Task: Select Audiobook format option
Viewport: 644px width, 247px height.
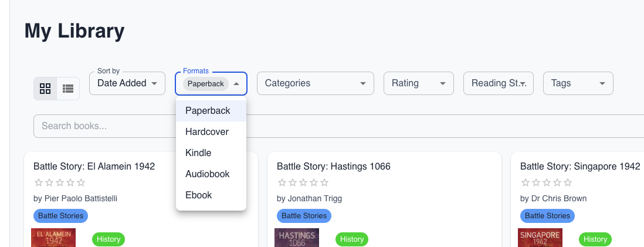Action: click(211, 174)
